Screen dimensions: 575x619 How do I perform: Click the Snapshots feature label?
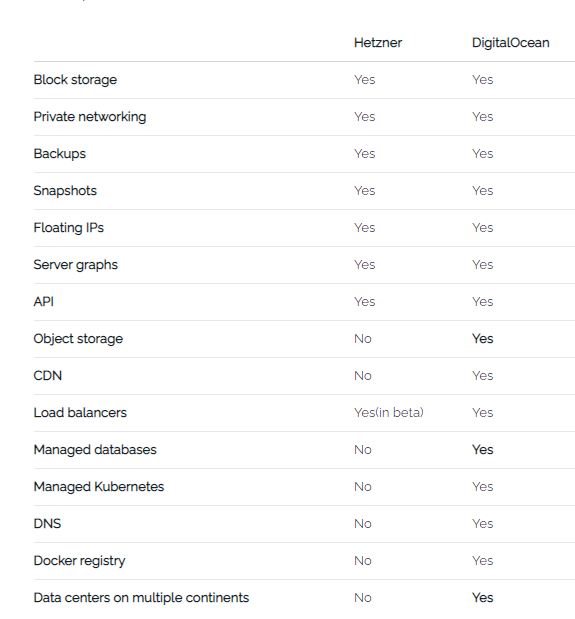(x=65, y=191)
